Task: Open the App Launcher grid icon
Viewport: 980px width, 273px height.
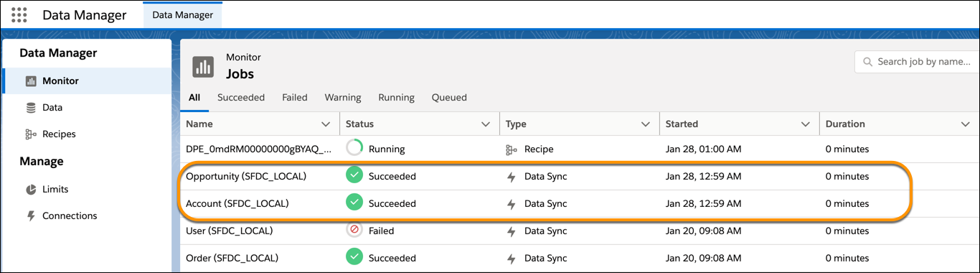Action: [19, 14]
